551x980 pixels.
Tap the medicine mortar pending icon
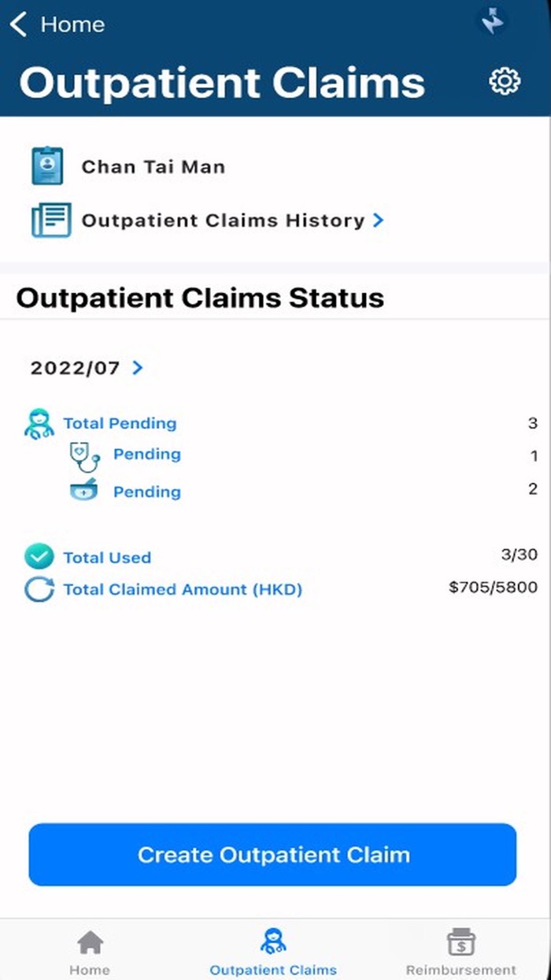pyautogui.click(x=83, y=491)
